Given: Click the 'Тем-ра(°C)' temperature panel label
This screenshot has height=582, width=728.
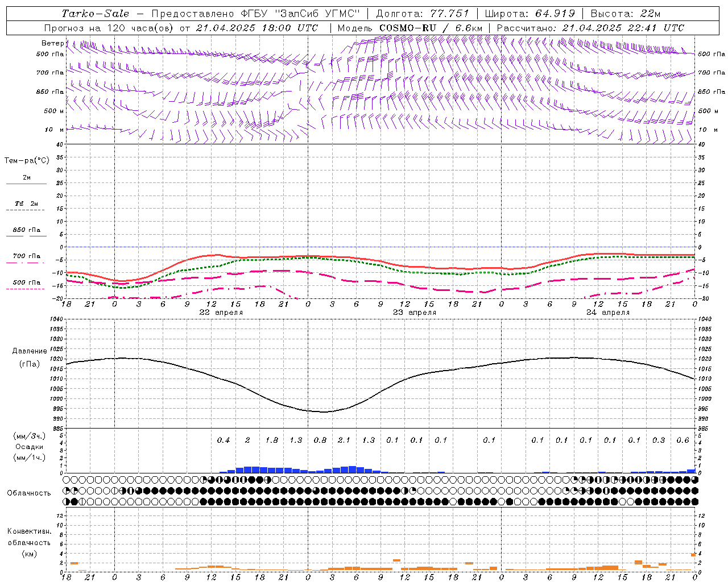Looking at the screenshot, I should click(27, 161).
